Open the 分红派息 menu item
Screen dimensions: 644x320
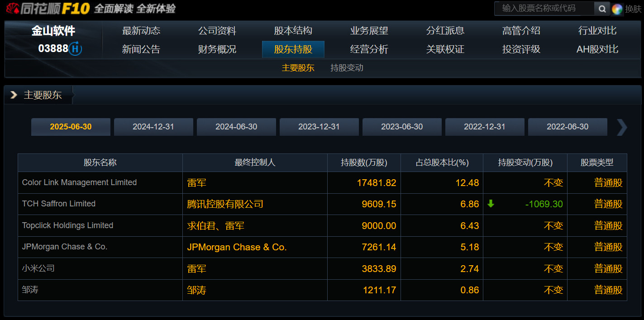tap(445, 30)
